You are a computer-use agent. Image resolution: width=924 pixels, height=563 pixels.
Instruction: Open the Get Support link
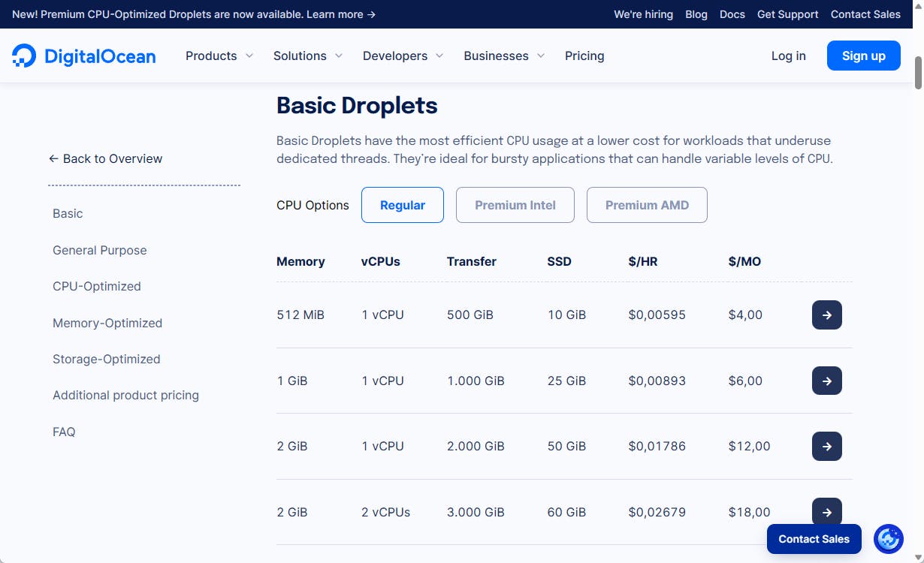(788, 14)
